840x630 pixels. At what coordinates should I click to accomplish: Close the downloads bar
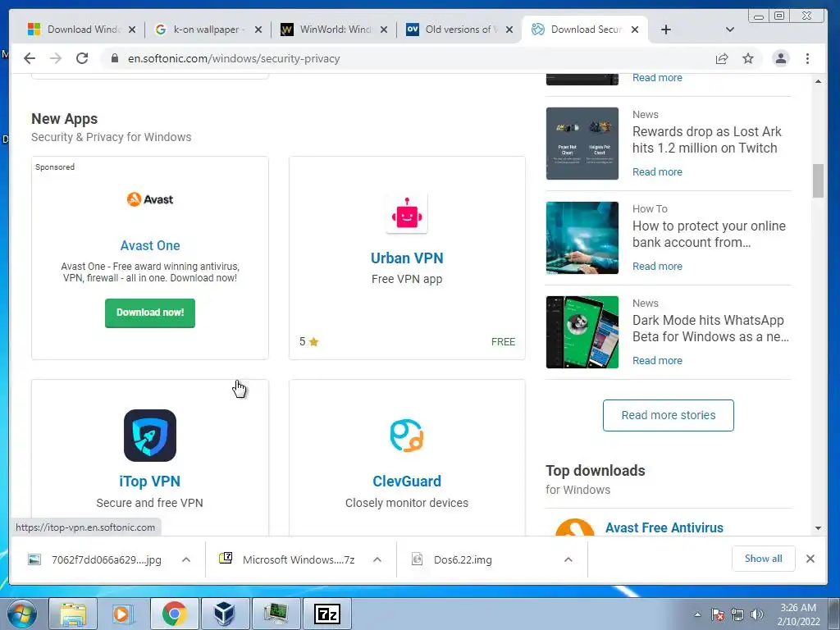pyautogui.click(x=810, y=559)
